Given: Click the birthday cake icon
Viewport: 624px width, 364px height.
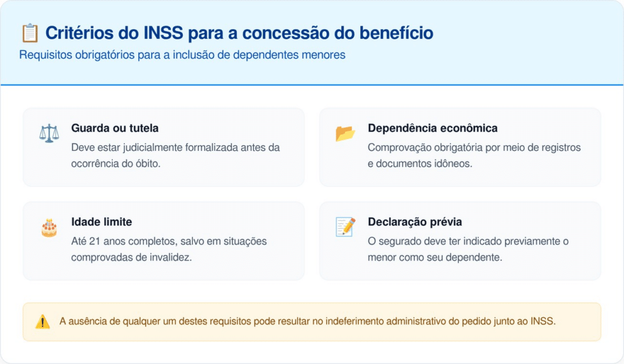Looking at the screenshot, I should (x=49, y=228).
